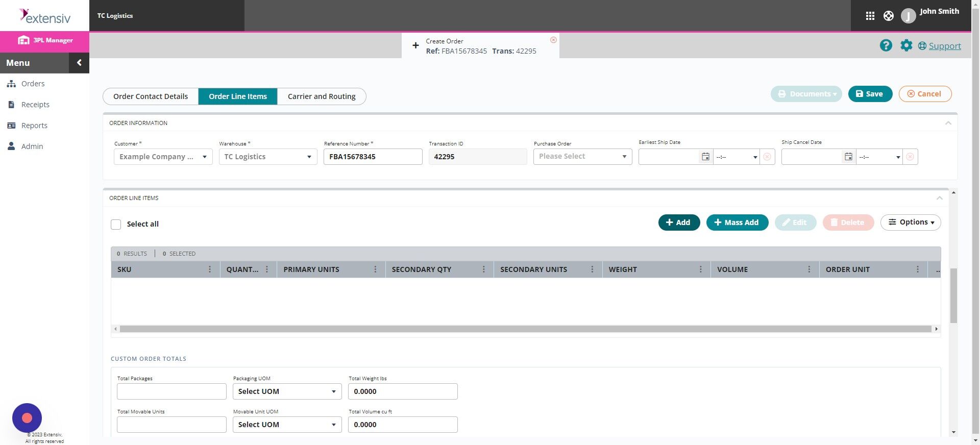The height and width of the screenshot is (445, 980).
Task: Open the apps grid icon
Action: pos(870,16)
